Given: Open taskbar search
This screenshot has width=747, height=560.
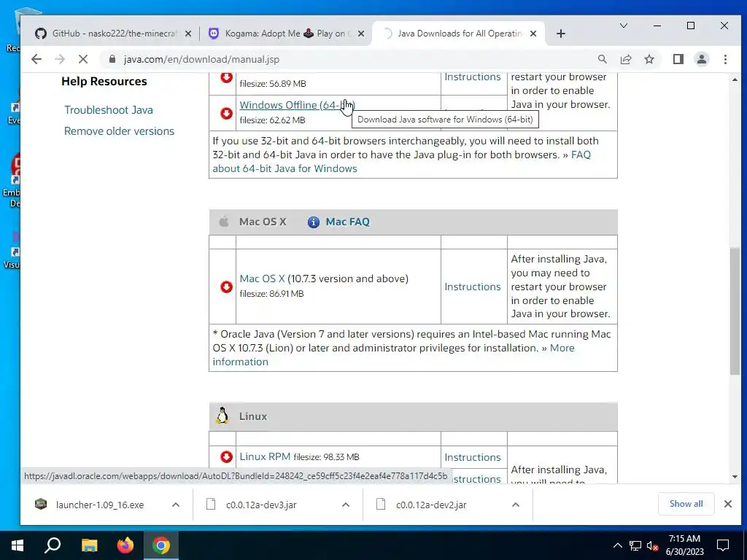Looking at the screenshot, I should tap(53, 545).
